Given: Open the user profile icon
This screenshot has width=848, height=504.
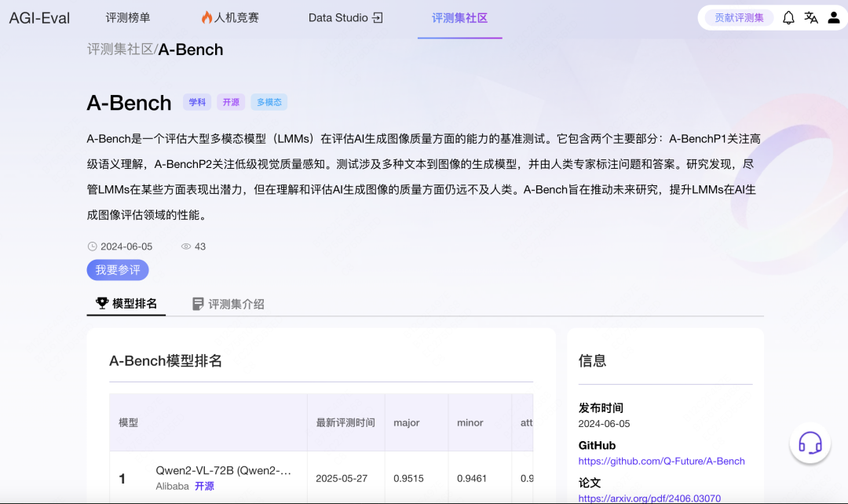Looking at the screenshot, I should [833, 18].
